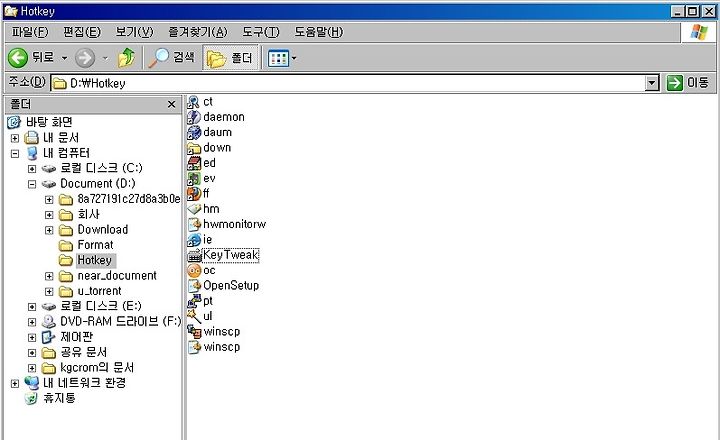720x440 pixels.
Task: Select the 공유 문서 folder
Action: click(x=84, y=352)
